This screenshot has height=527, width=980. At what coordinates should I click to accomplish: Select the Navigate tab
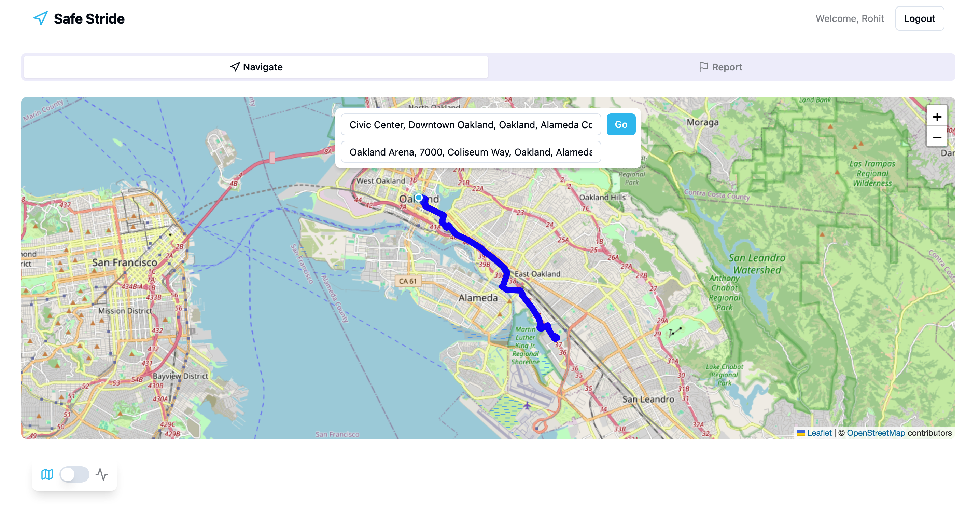point(256,67)
